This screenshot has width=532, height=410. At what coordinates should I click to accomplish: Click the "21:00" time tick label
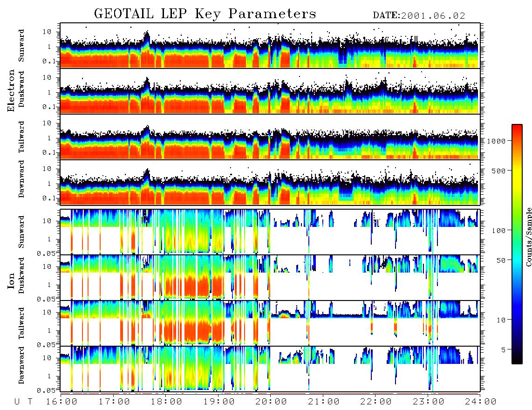tap(324, 402)
